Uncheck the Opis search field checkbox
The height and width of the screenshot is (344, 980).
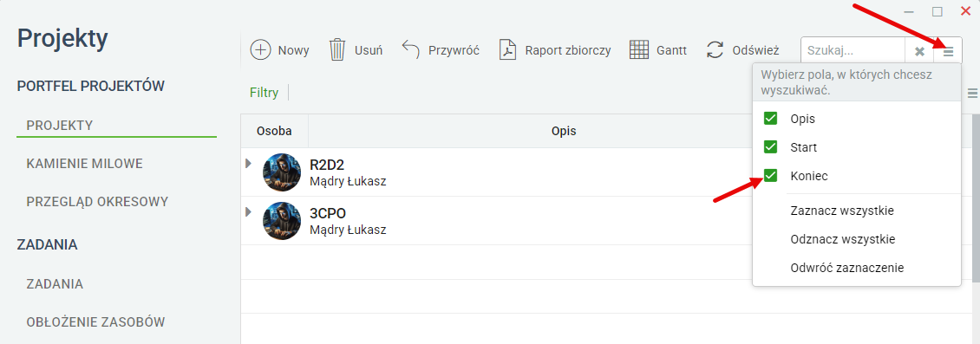(771, 118)
